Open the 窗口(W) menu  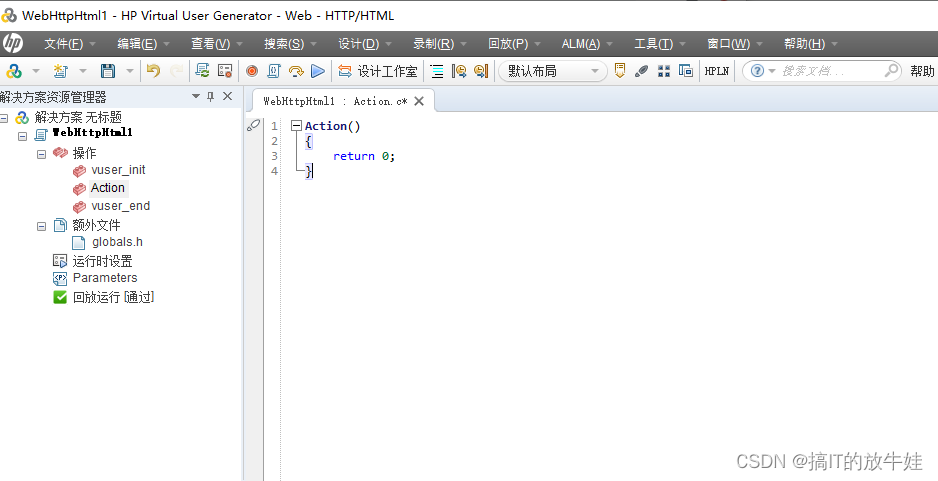tap(734, 44)
